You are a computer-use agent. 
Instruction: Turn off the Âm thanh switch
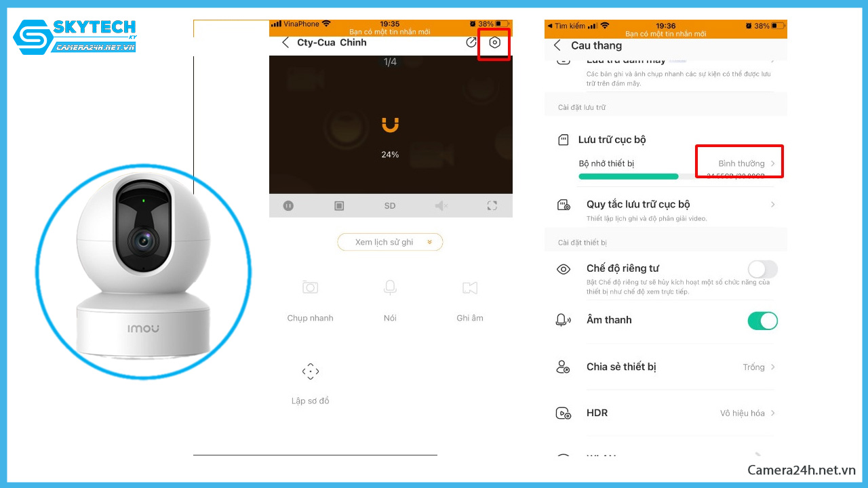coord(762,321)
